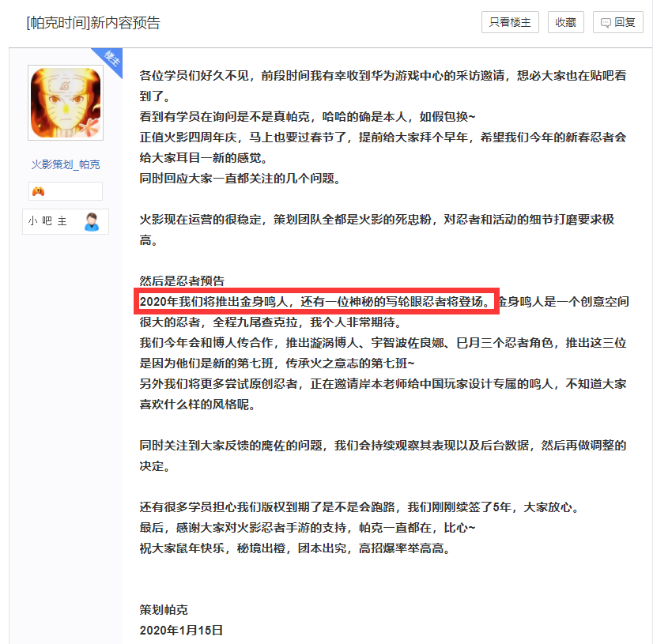The image size is (653, 644).
Task: Open the Naruto avatar thumbnail
Action: tap(66, 103)
